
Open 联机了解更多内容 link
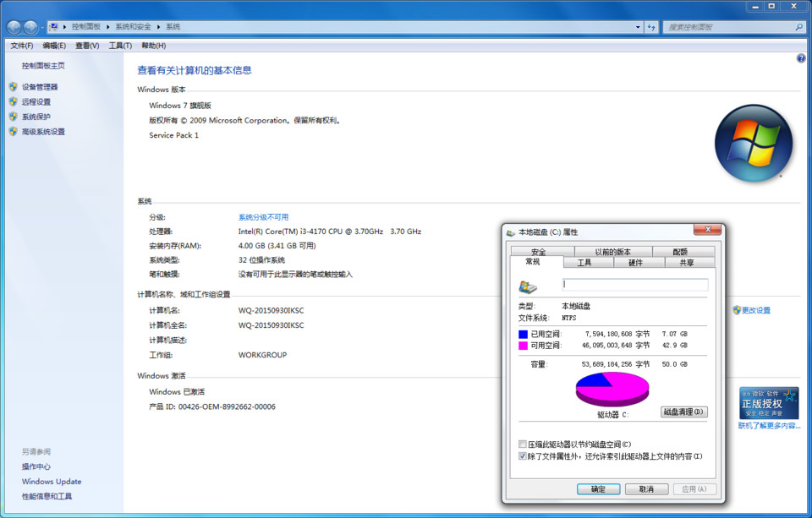[x=769, y=426]
